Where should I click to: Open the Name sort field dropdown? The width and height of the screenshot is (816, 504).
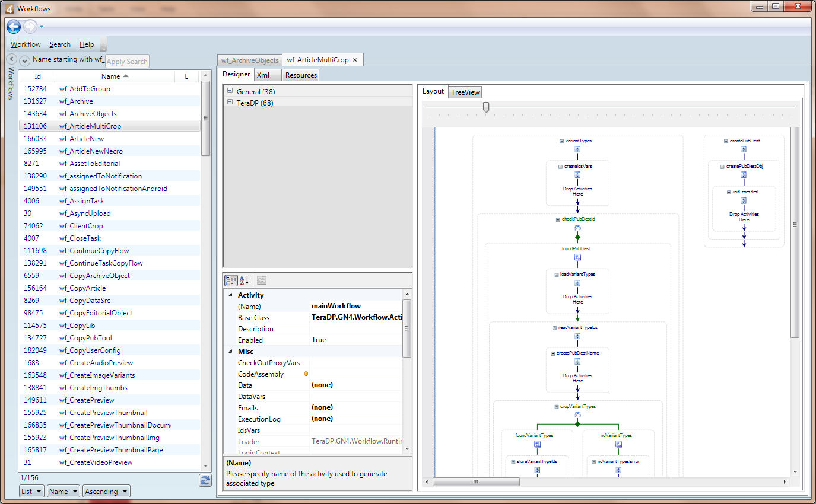pos(63,492)
